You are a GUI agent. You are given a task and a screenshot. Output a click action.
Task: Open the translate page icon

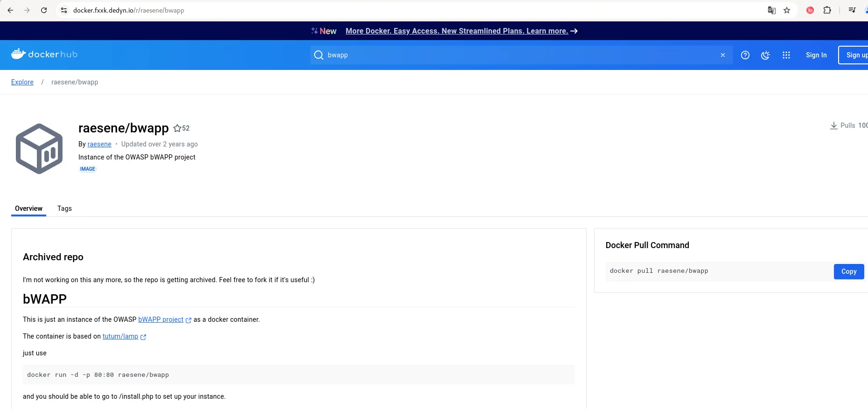coord(772,10)
